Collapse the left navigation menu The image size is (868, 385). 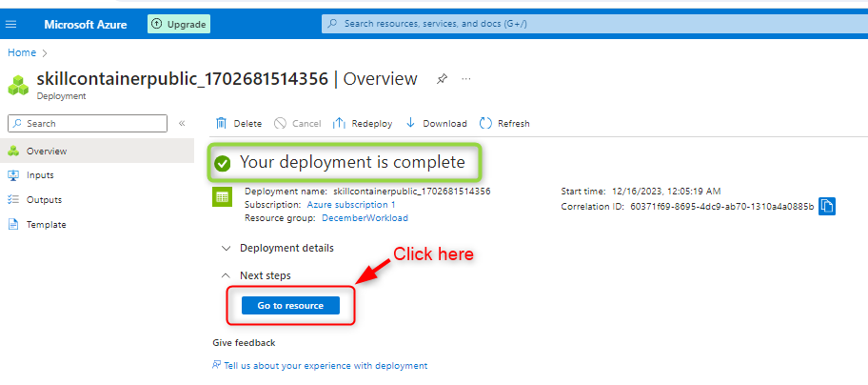[x=182, y=124]
